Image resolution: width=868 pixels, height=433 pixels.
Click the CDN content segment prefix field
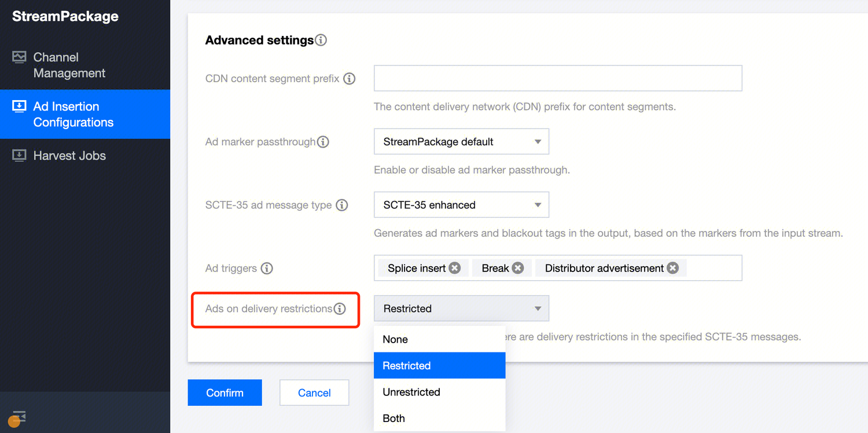click(x=558, y=78)
